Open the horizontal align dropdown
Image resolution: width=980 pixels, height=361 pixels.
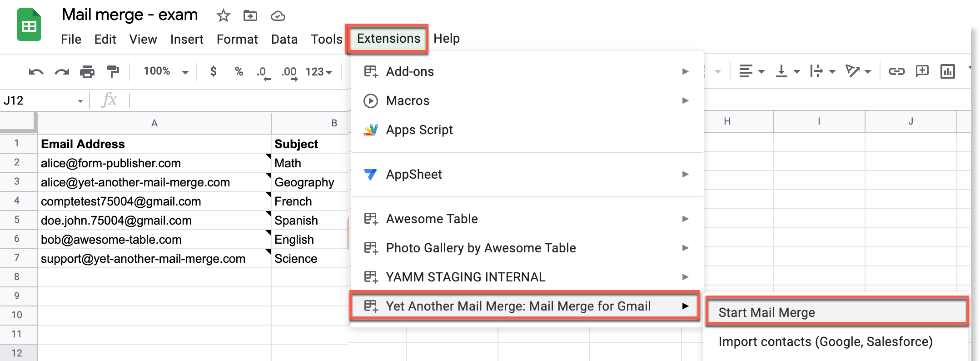click(x=752, y=71)
